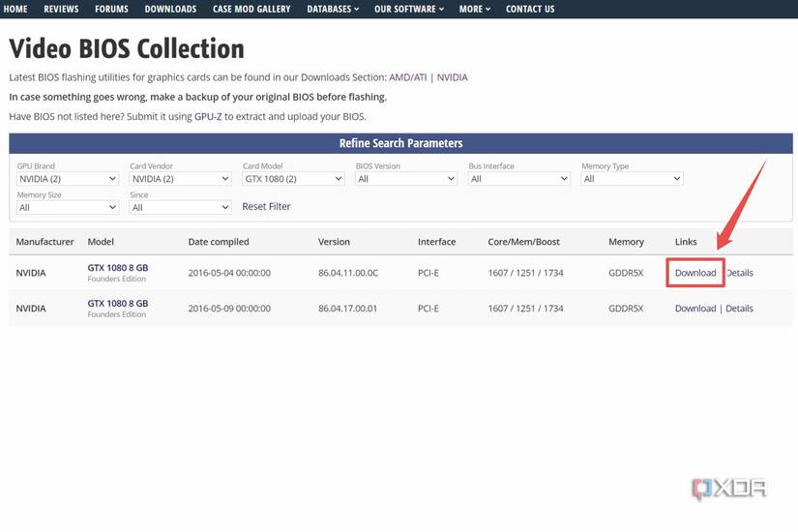798x532 pixels.
Task: Open DOWNLOADS in the top navigation
Action: (x=170, y=9)
